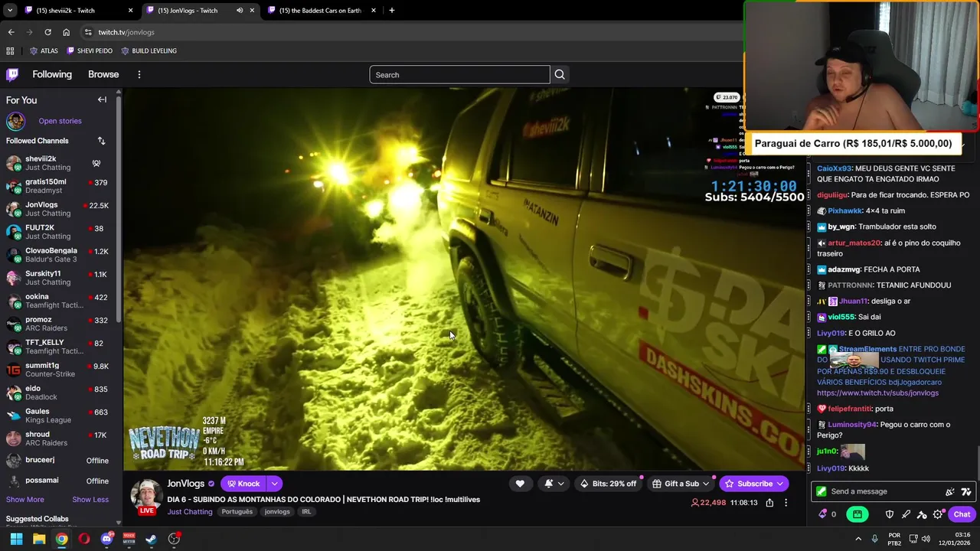980x551 pixels.
Task: Go to the Browse page
Action: [x=103, y=74]
